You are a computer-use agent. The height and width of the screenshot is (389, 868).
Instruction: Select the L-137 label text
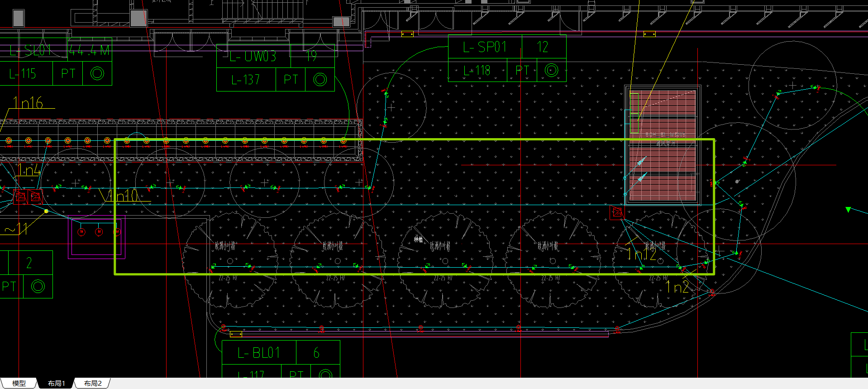tap(245, 80)
